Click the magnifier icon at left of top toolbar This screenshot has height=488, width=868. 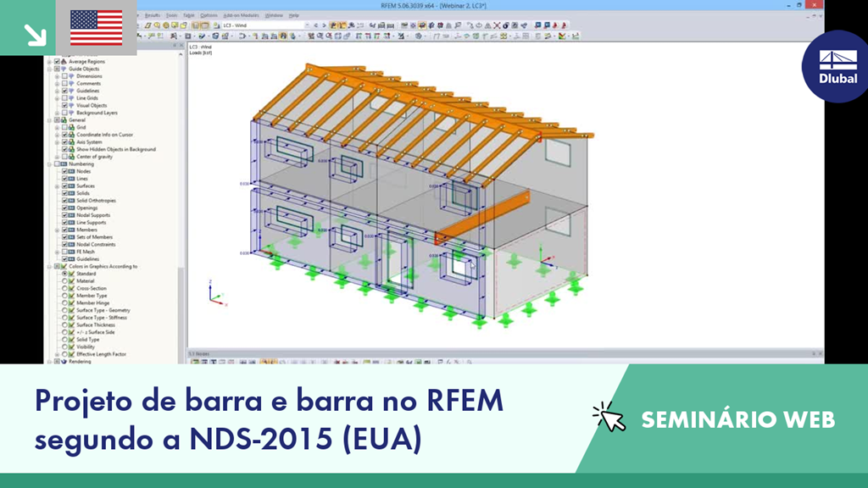coord(157,25)
